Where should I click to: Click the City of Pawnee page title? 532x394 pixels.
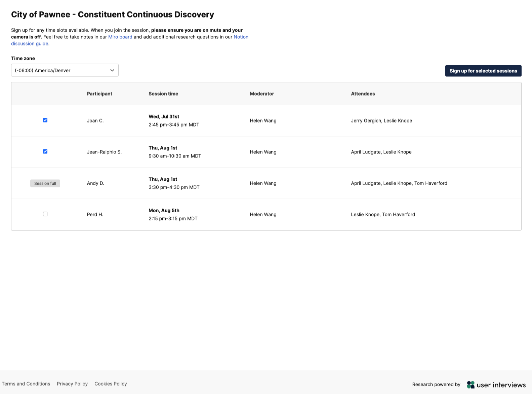(113, 14)
